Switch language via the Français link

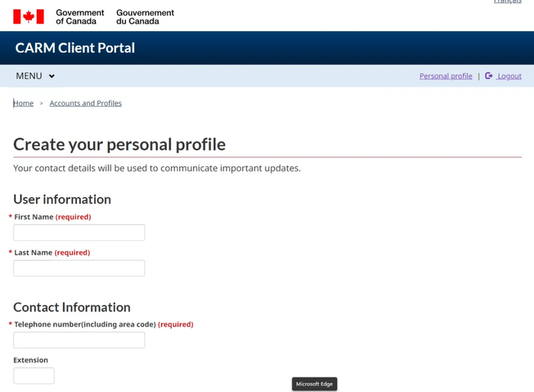[507, 2]
